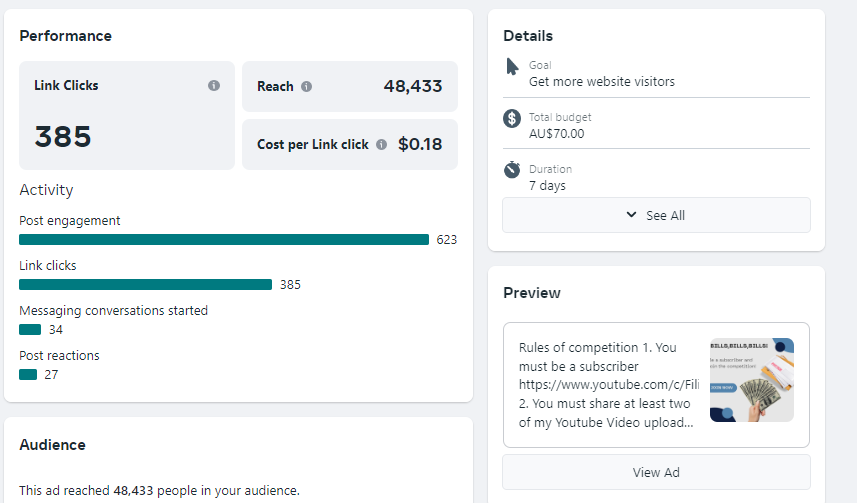The width and height of the screenshot is (857, 503).
Task: Select the Cost per Link click card
Action: [349, 145]
